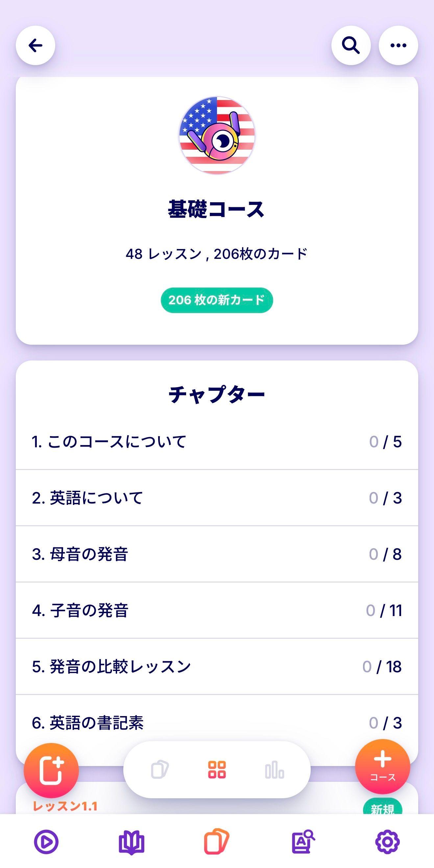Open chapter 4. 子音の発音

[217, 610]
